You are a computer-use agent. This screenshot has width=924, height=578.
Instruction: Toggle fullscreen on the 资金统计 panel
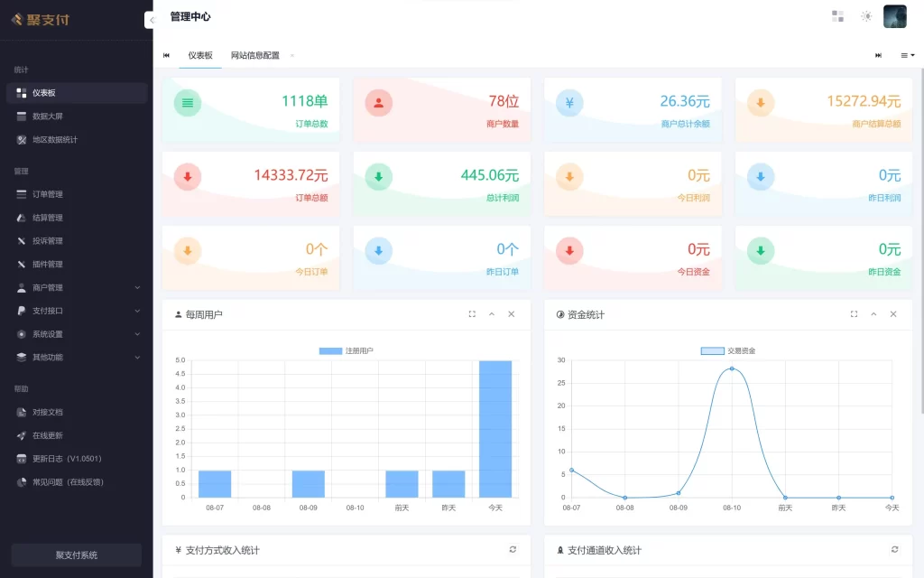(x=854, y=314)
